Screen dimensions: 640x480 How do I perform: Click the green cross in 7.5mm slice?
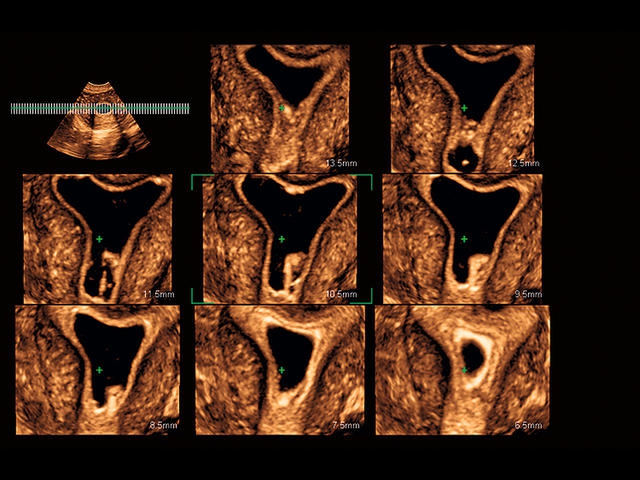point(281,370)
